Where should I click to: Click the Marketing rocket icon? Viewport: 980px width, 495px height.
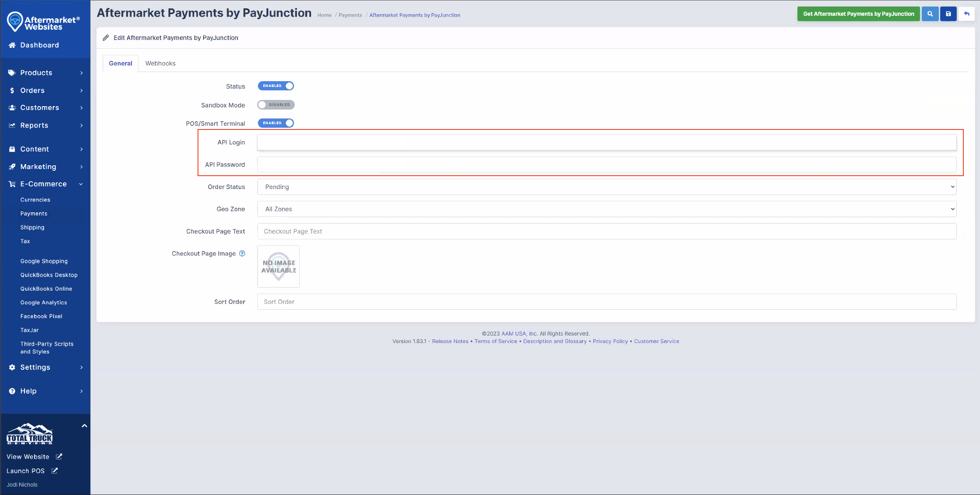click(x=12, y=167)
